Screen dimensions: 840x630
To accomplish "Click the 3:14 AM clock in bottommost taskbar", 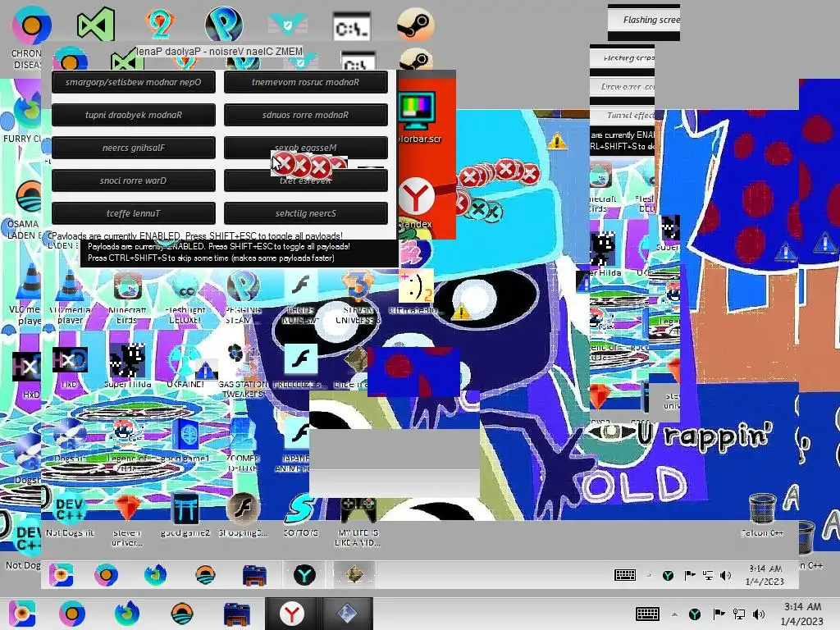I will (802, 614).
